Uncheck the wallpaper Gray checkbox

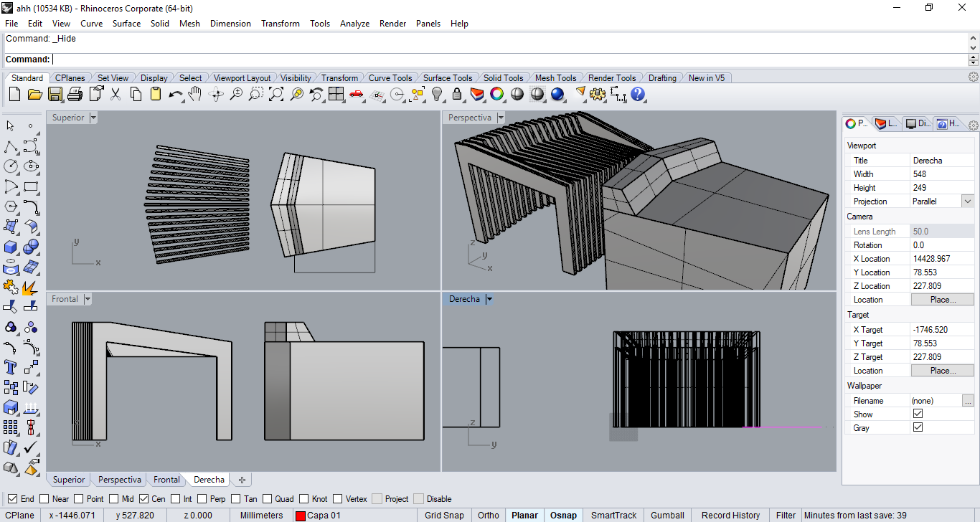(918, 427)
